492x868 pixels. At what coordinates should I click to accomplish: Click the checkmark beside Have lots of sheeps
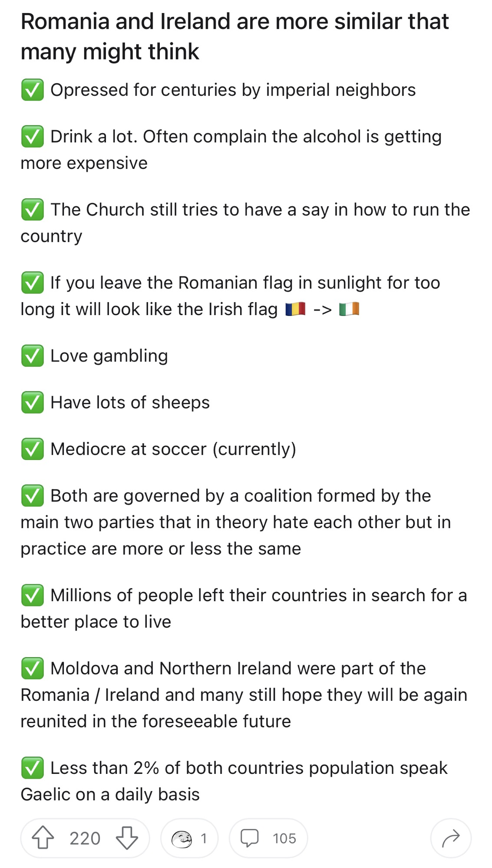[x=32, y=403]
